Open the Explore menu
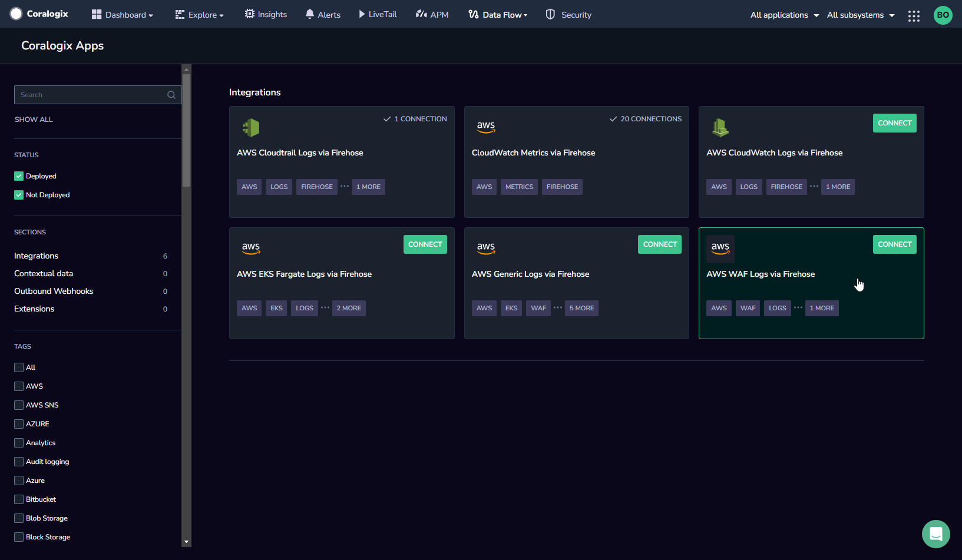The height and width of the screenshot is (560, 962). [x=200, y=15]
